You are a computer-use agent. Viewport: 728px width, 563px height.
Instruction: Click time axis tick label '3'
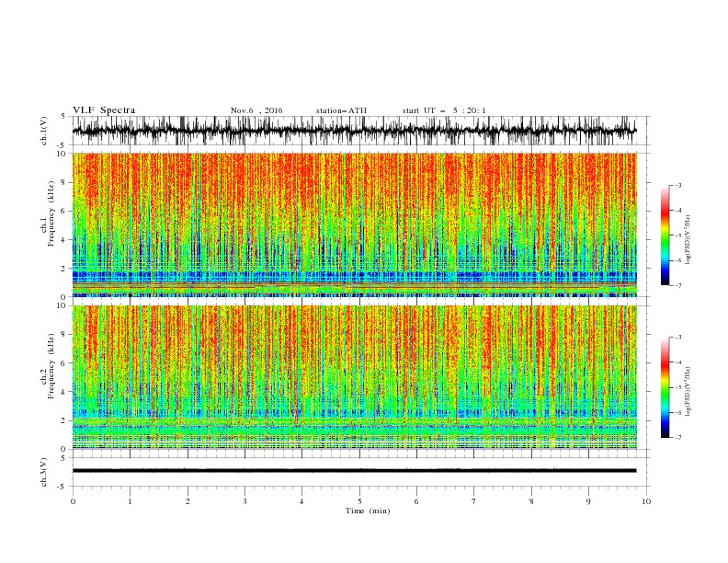(245, 501)
